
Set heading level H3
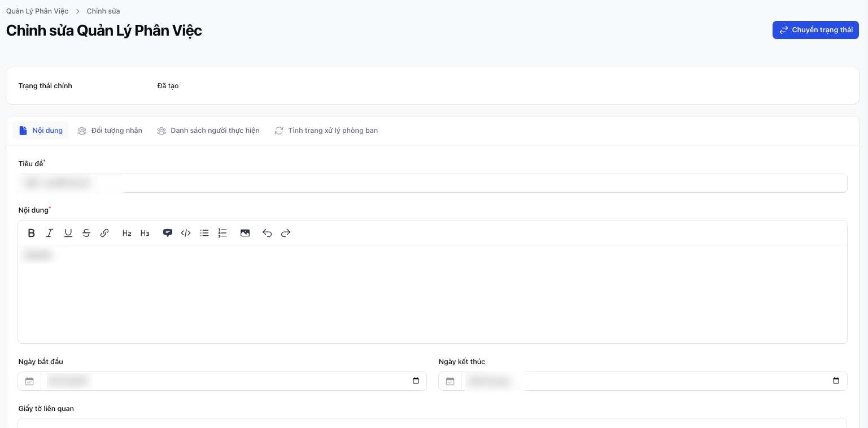145,233
